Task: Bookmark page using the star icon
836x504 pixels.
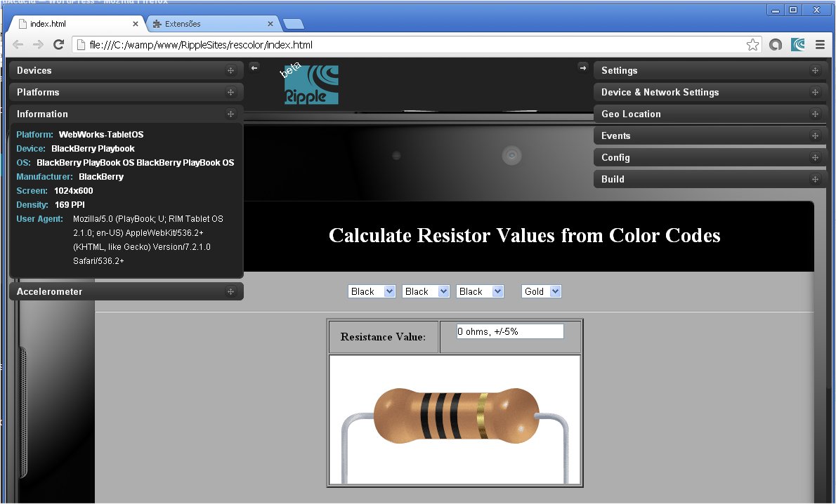Action: click(752, 45)
